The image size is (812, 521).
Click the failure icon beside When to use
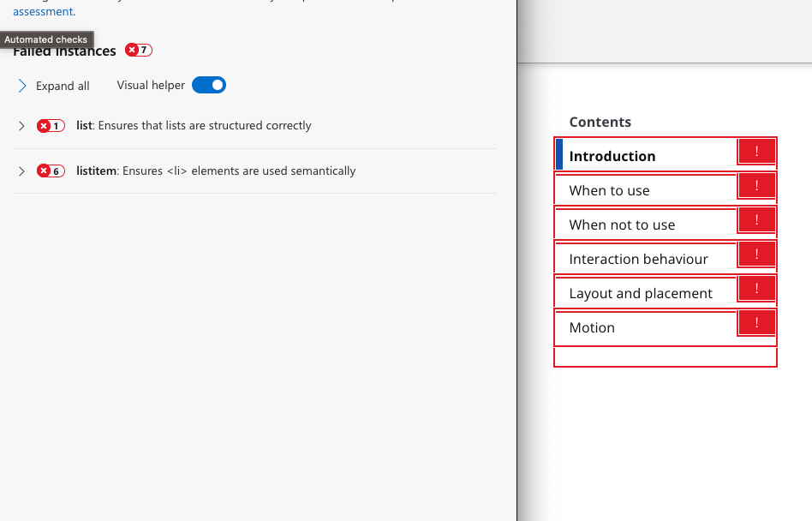(756, 185)
